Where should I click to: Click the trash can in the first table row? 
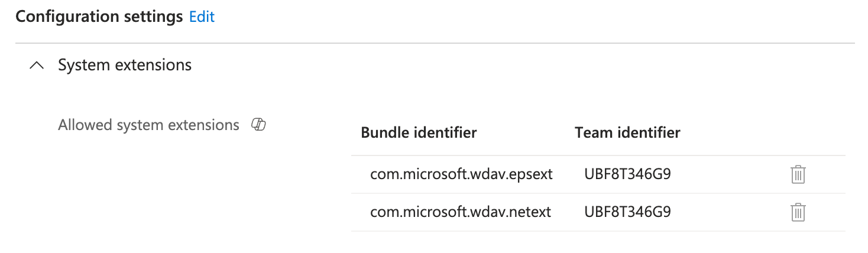point(798,174)
